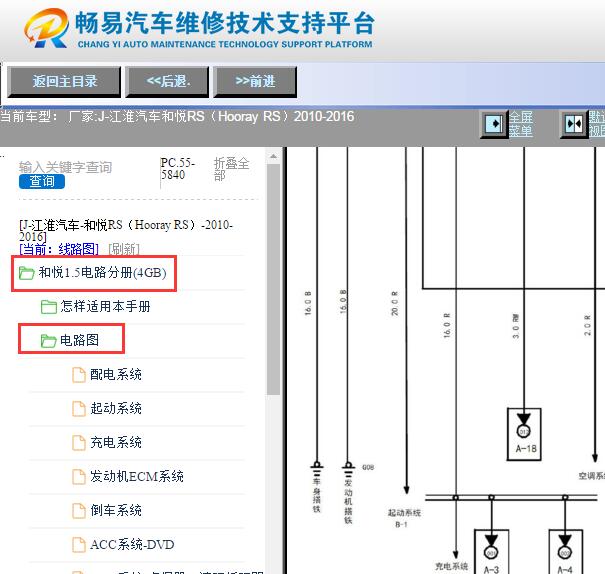The image size is (605, 574).
Task: Click page icon beside 倒车系统
Action: (79, 511)
